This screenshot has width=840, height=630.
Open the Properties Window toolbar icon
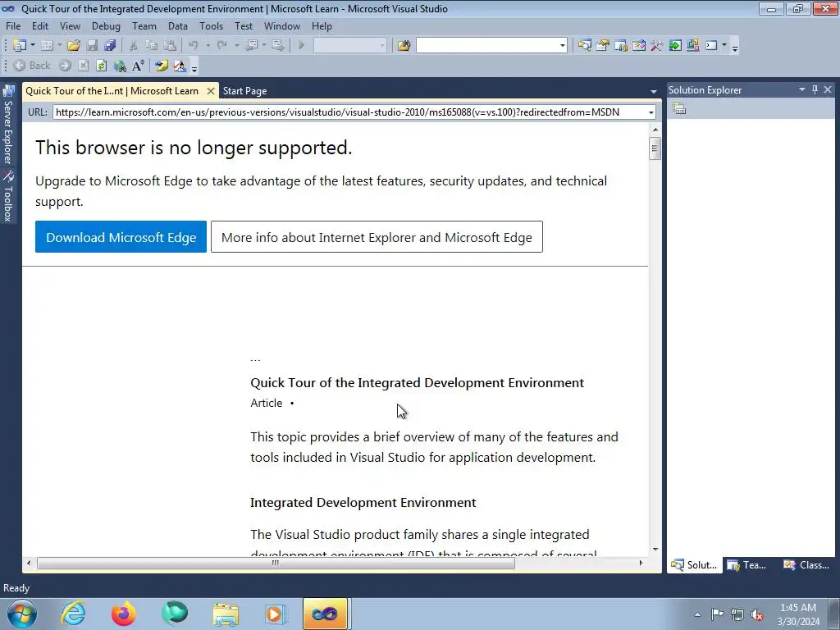point(603,46)
